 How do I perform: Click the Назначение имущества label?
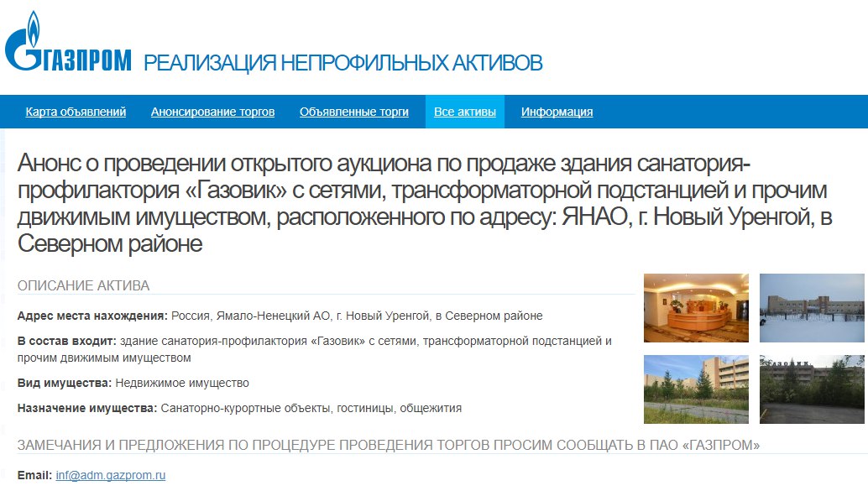pos(87,409)
